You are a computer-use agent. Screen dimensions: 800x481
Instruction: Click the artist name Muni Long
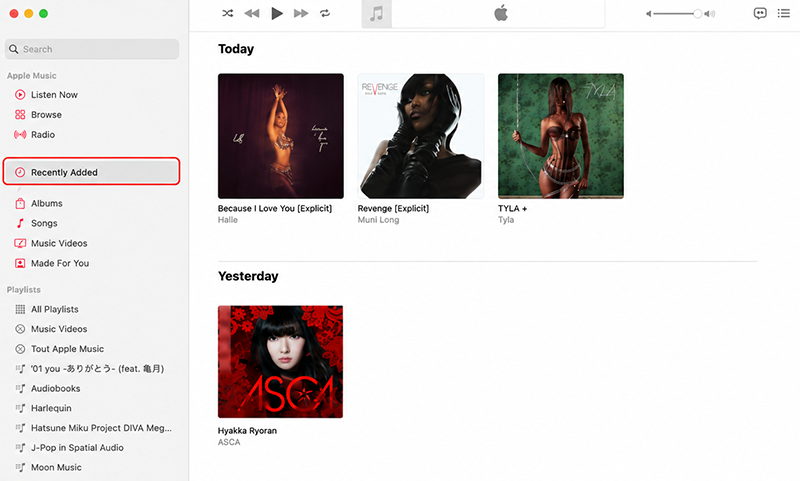(379, 220)
